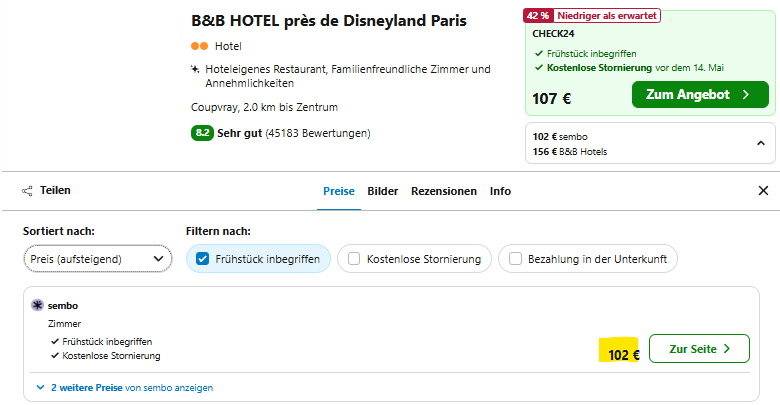Image resolution: width=780 pixels, height=405 pixels.
Task: Close the hotel details panel
Action: pos(763,191)
